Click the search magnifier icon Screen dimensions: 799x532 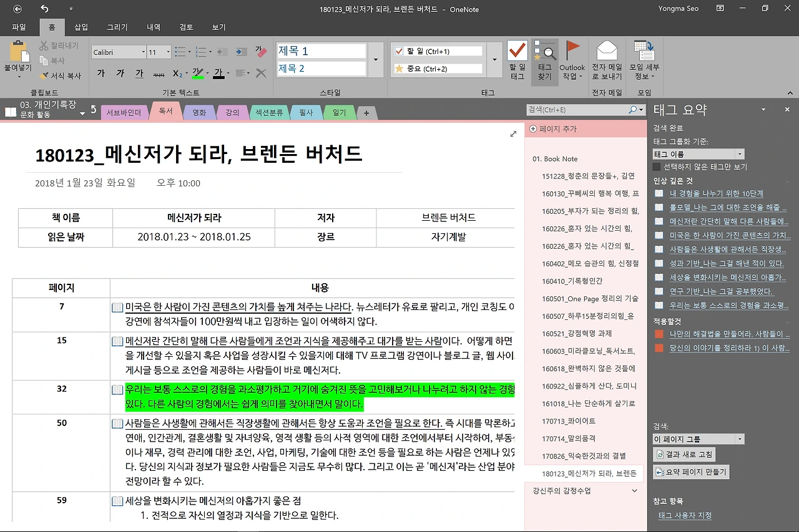point(633,110)
